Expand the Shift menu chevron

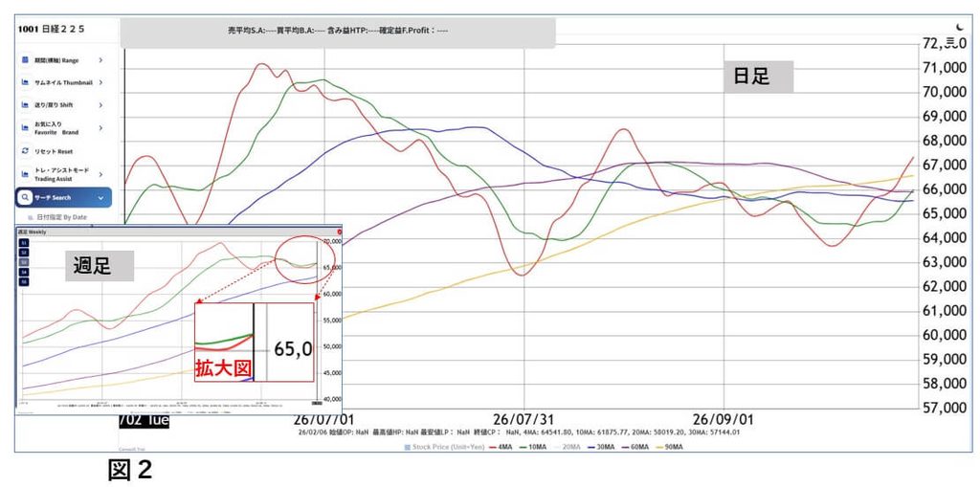(x=100, y=105)
